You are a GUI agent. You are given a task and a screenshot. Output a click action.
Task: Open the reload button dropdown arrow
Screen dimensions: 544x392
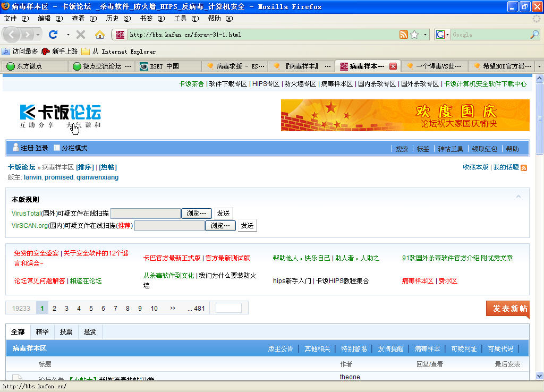tap(68, 35)
